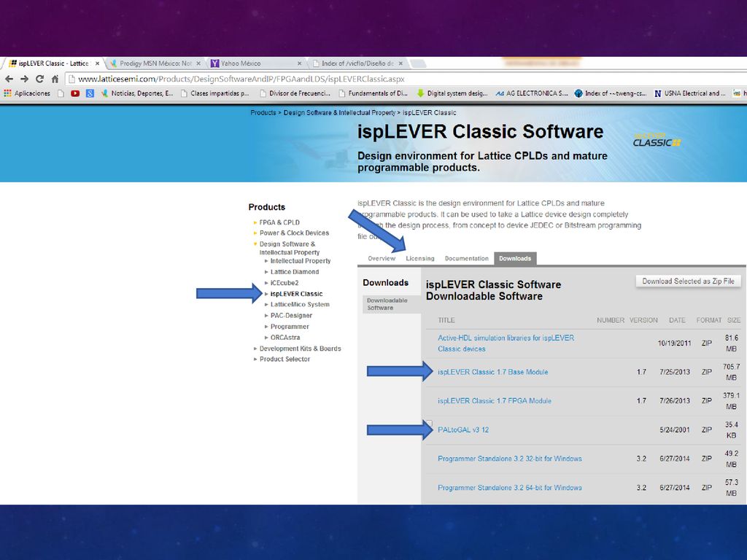Go back with the browser back arrow

click(9, 79)
